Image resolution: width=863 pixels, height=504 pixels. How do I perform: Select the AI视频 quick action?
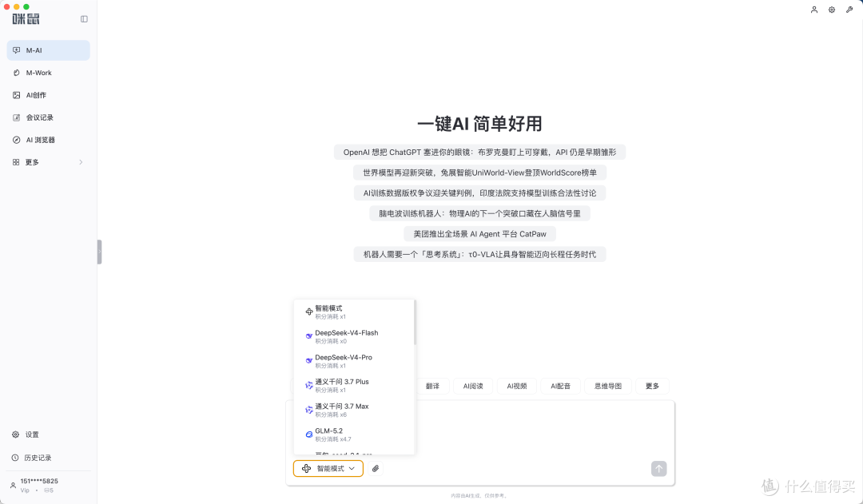517,386
